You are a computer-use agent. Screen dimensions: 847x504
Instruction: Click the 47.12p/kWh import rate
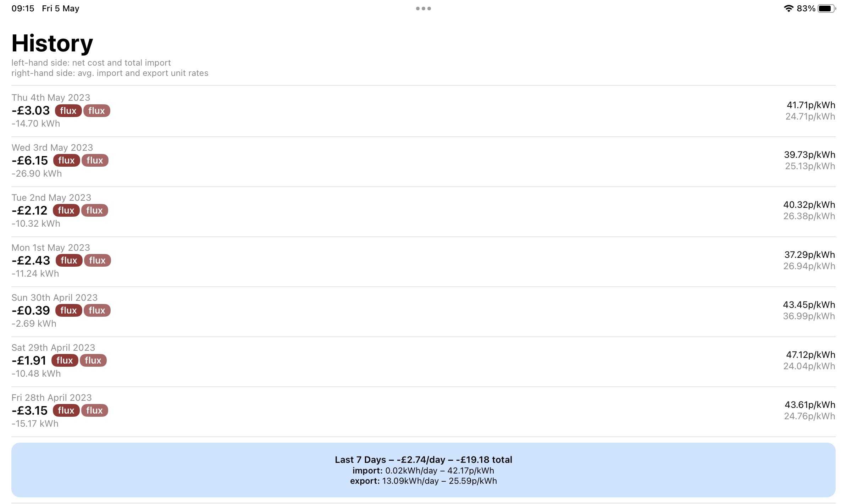click(x=810, y=355)
